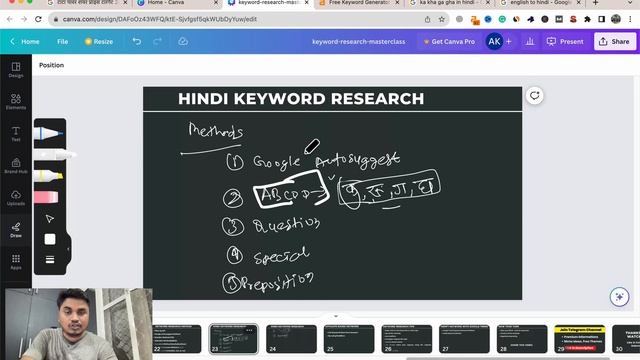Image resolution: width=640 pixels, height=360 pixels.
Task: Select the blue pen drawing tool
Action: 49,133
